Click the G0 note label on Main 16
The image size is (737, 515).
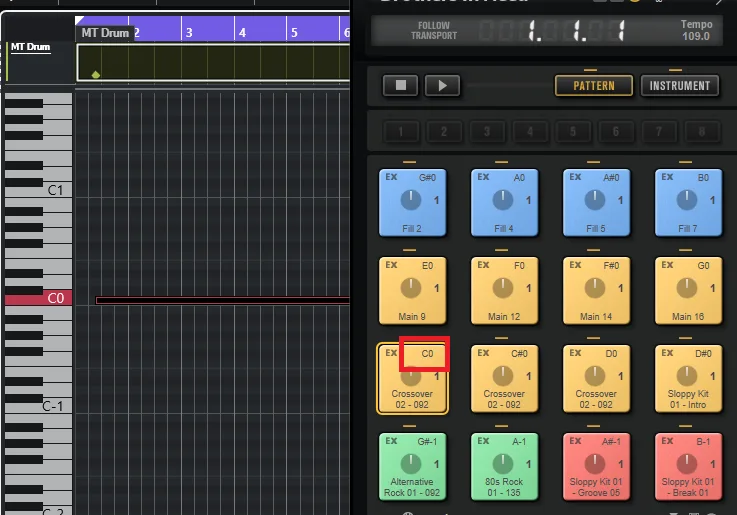click(x=703, y=265)
